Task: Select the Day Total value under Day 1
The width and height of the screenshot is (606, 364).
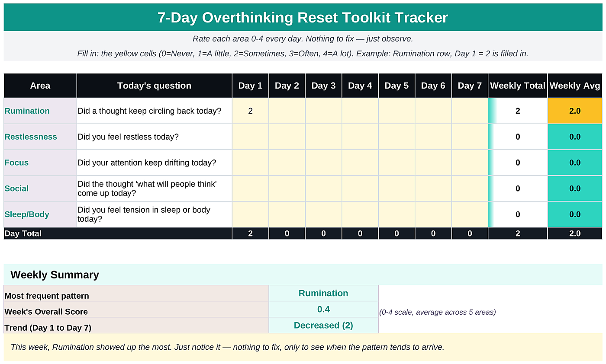Action: coord(251,233)
